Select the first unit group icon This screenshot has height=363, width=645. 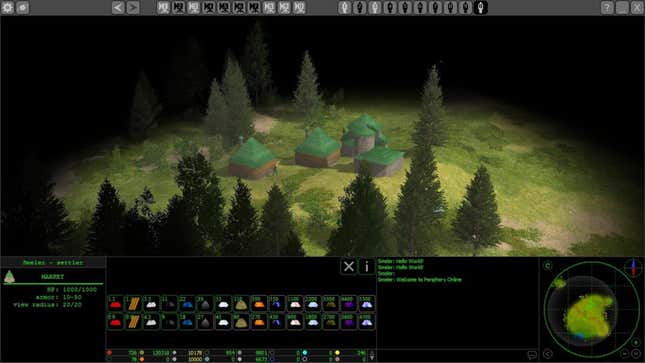345,7
